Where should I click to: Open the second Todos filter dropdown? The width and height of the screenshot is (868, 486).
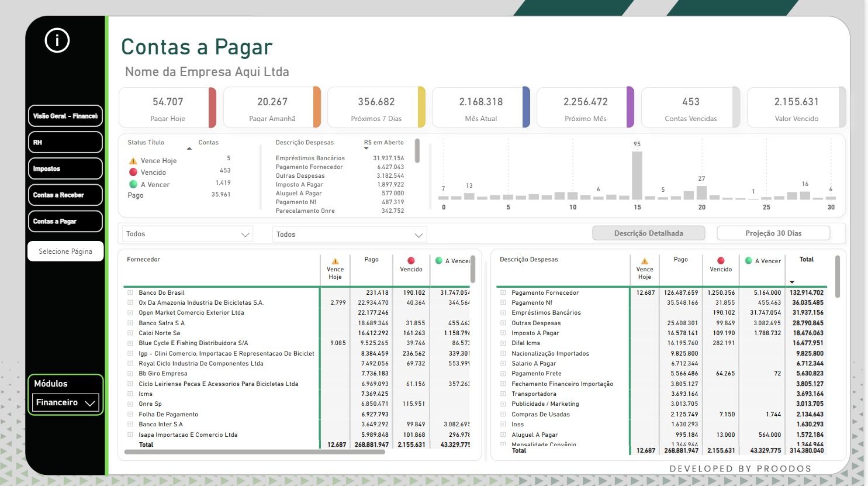pyautogui.click(x=350, y=235)
